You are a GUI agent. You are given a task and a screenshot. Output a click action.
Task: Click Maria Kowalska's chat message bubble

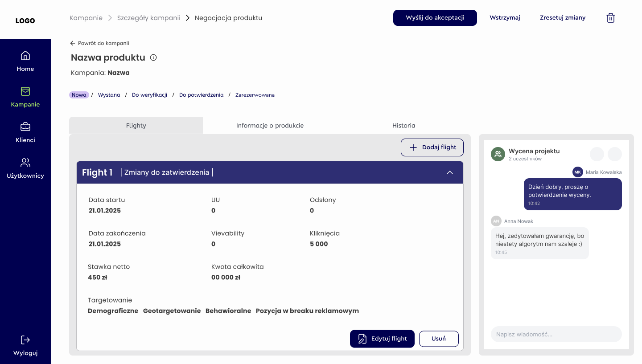coord(573,194)
